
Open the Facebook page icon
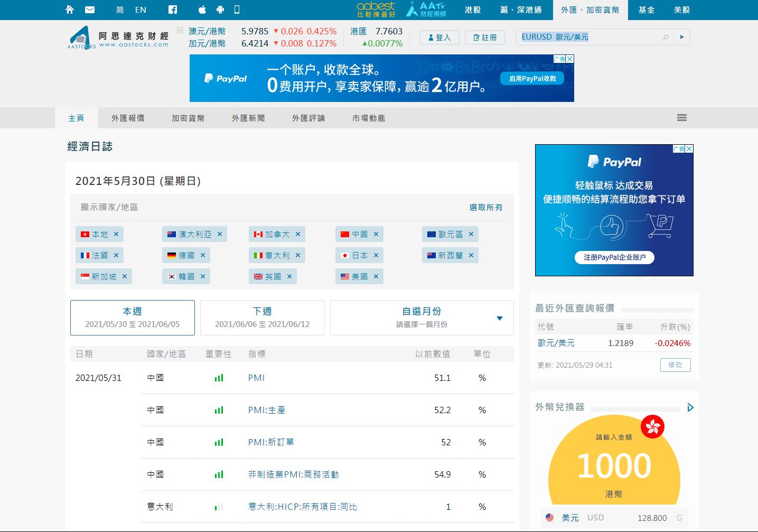[x=173, y=10]
